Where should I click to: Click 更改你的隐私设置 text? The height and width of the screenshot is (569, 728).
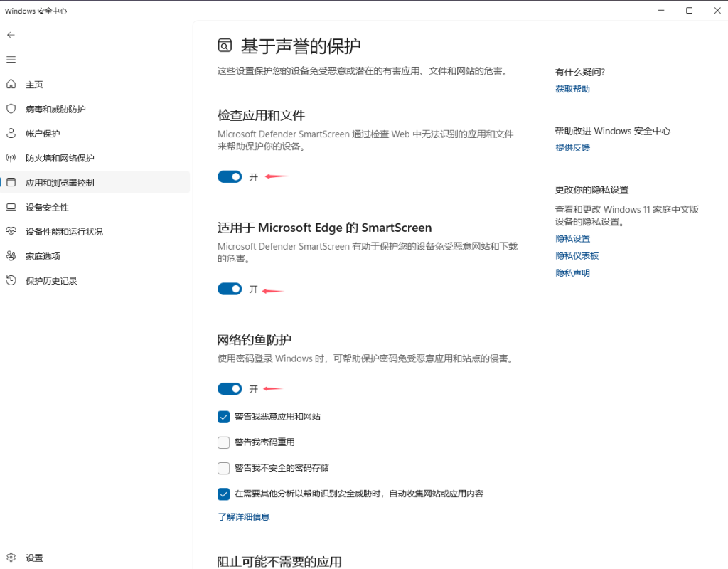[x=591, y=189]
